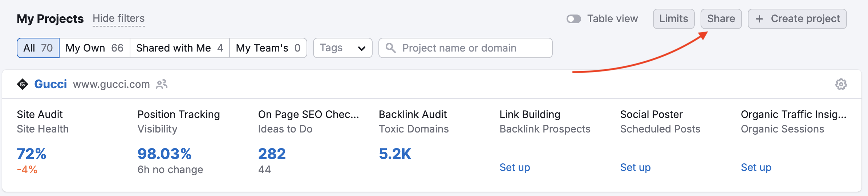Select the All 70 projects tab
This screenshot has width=868, height=196.
(38, 48)
